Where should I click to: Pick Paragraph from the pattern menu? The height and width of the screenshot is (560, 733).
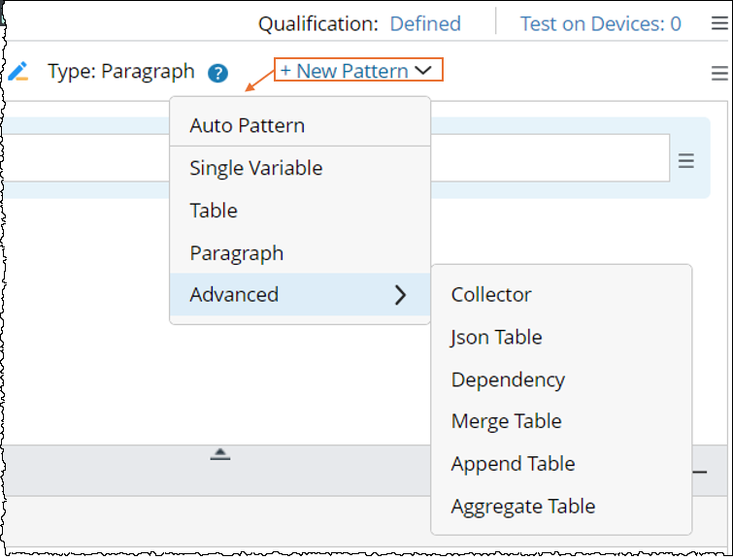[x=237, y=253]
